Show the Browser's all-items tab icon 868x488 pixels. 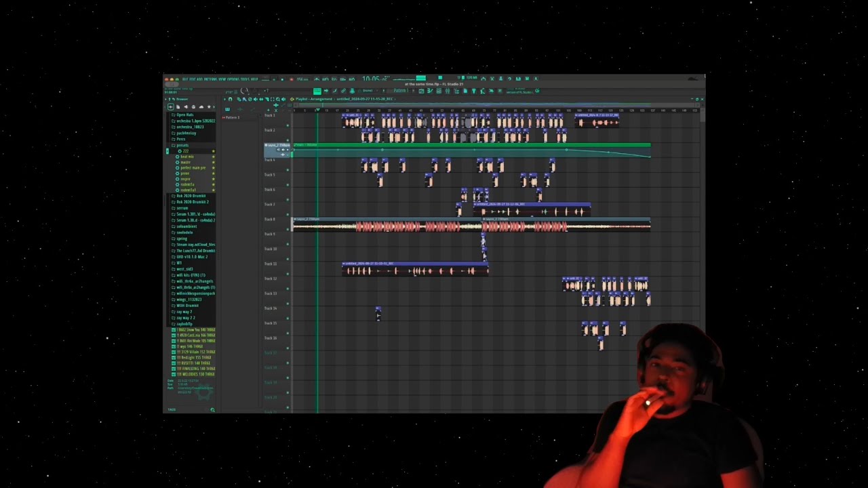[171, 106]
